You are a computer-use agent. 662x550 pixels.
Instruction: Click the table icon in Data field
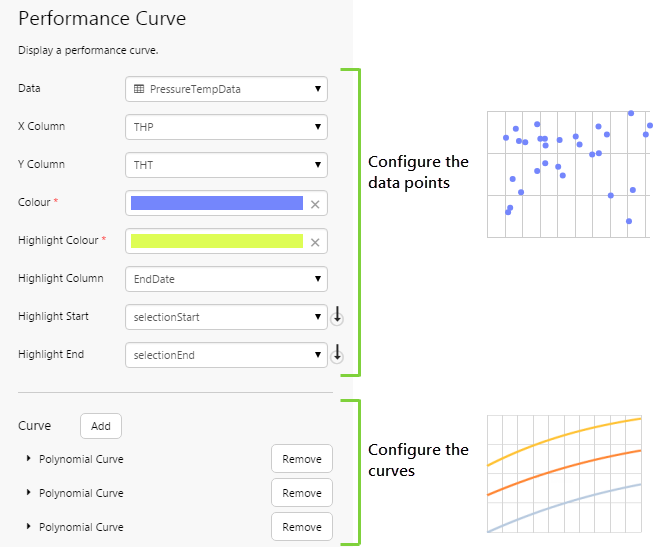[x=139, y=89]
